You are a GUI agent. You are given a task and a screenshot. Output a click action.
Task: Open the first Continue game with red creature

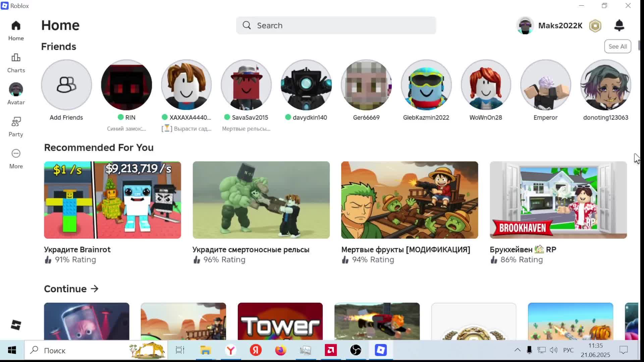tap(87, 321)
